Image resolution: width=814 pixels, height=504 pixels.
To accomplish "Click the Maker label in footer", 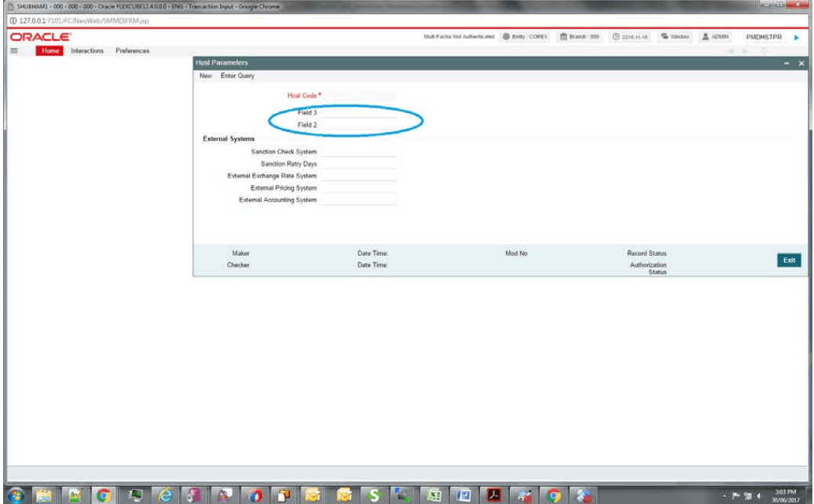I will coord(240,254).
